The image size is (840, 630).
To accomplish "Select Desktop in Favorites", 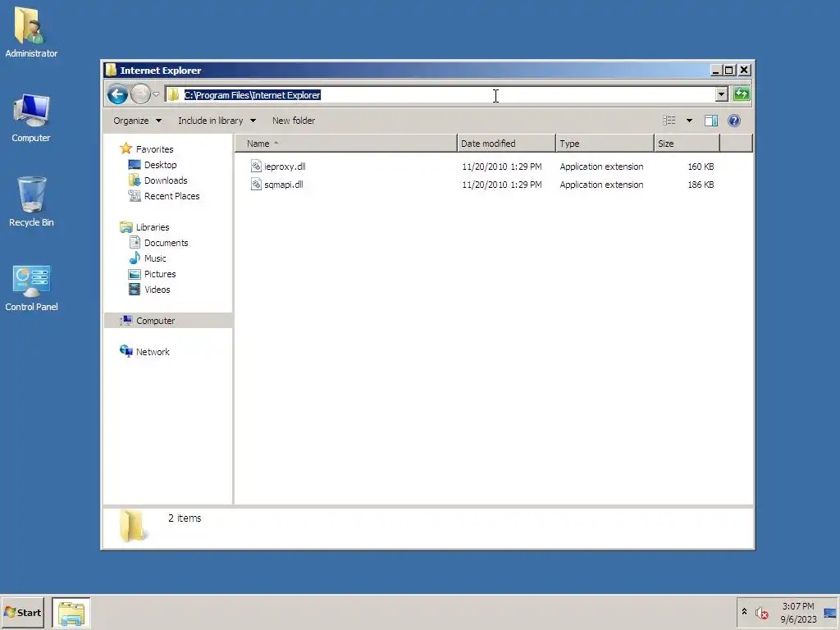I will tap(160, 165).
